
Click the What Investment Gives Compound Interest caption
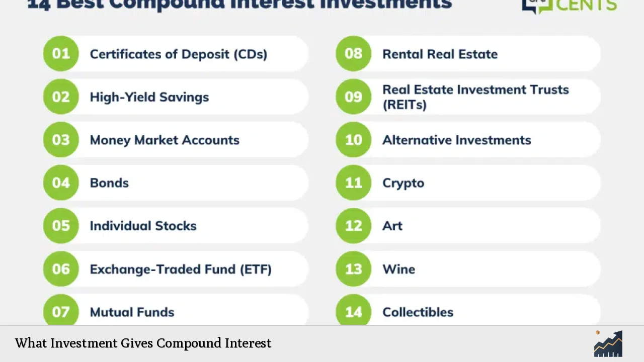pyautogui.click(x=143, y=343)
